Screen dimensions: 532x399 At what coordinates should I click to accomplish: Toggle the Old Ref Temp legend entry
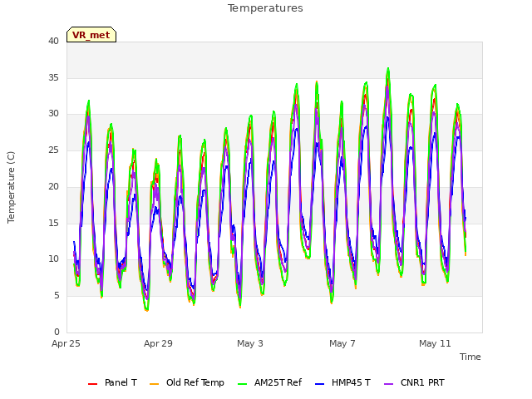pos(186,382)
